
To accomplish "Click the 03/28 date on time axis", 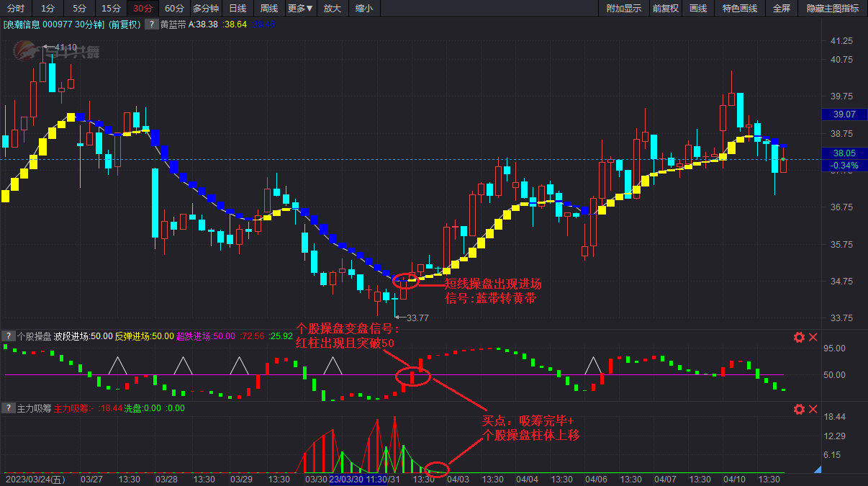I will [x=166, y=479].
